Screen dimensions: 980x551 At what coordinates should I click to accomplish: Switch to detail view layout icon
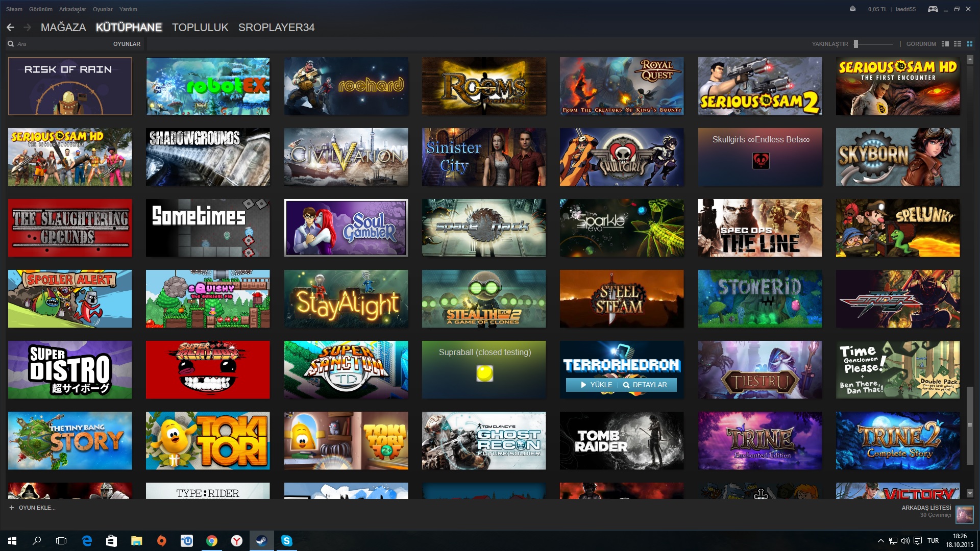tap(945, 44)
